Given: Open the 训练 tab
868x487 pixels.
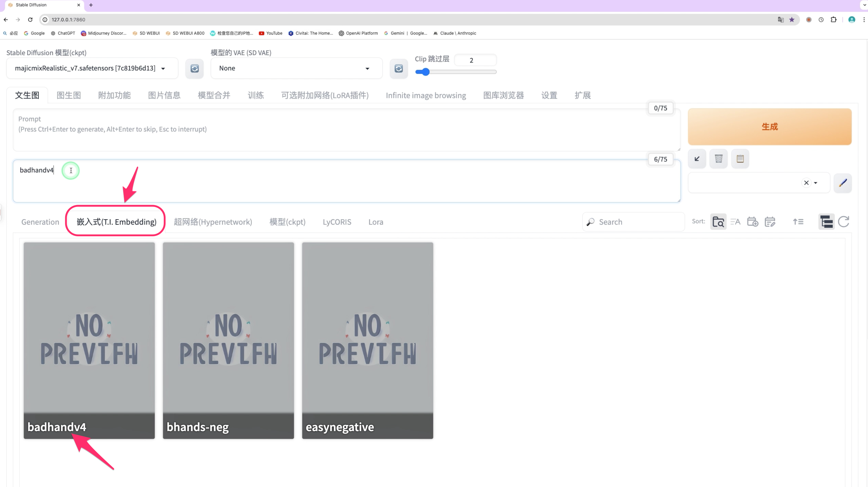Looking at the screenshot, I should pyautogui.click(x=256, y=95).
